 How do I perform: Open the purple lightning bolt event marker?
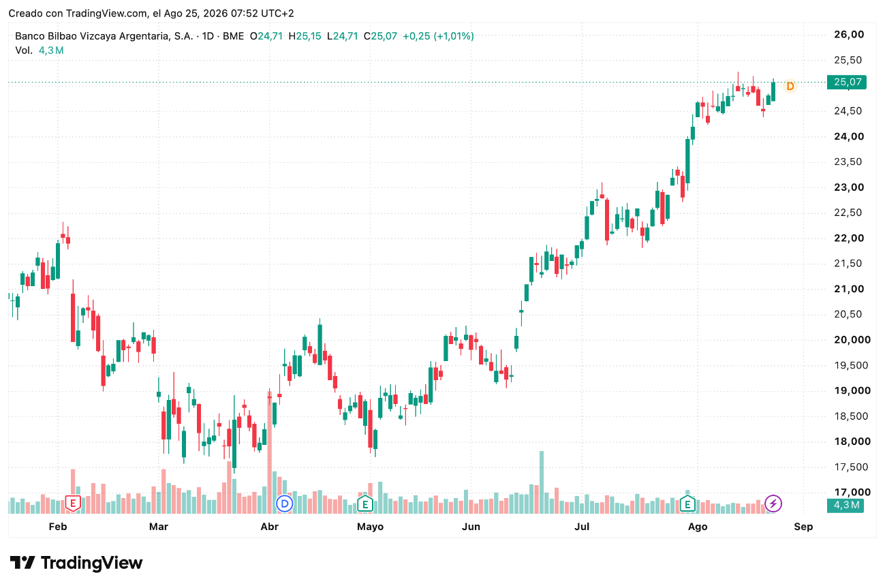point(773,504)
